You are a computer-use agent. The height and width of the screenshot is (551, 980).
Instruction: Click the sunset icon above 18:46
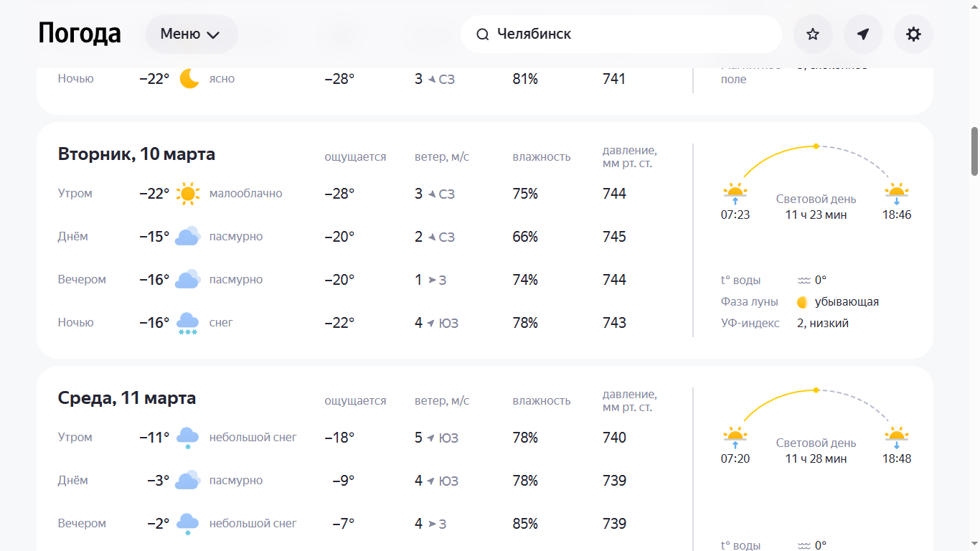coord(897,194)
